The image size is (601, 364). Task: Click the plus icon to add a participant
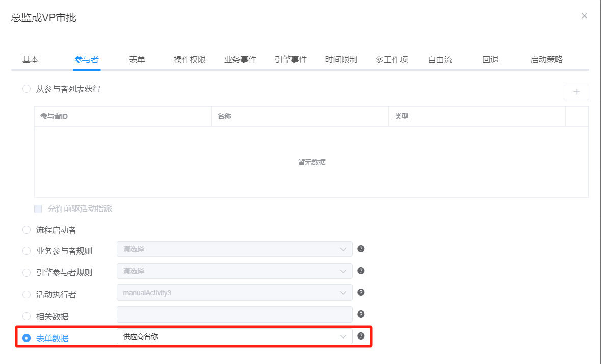pyautogui.click(x=576, y=92)
